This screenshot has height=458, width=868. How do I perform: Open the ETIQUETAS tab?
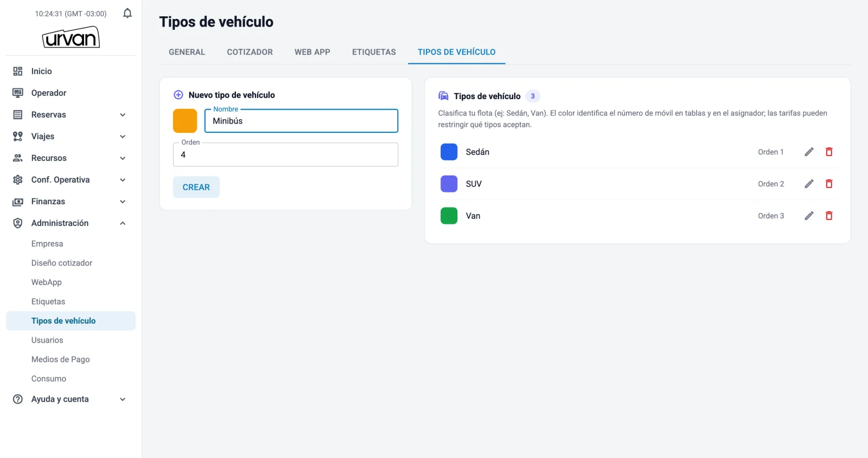coord(374,52)
